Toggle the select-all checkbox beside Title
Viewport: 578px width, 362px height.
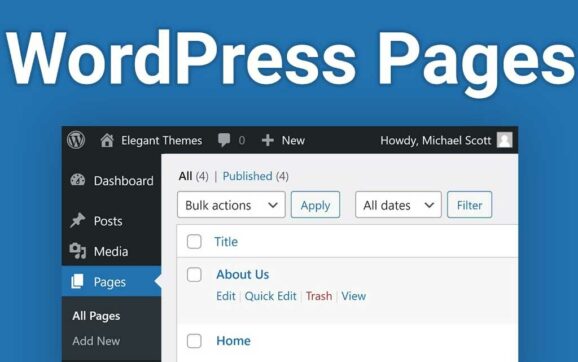[194, 242]
